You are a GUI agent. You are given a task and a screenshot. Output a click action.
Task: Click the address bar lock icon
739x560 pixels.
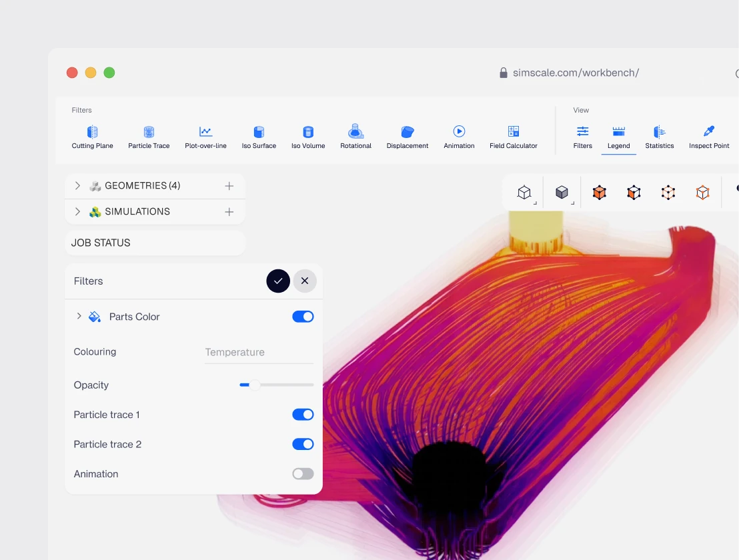[x=504, y=73]
